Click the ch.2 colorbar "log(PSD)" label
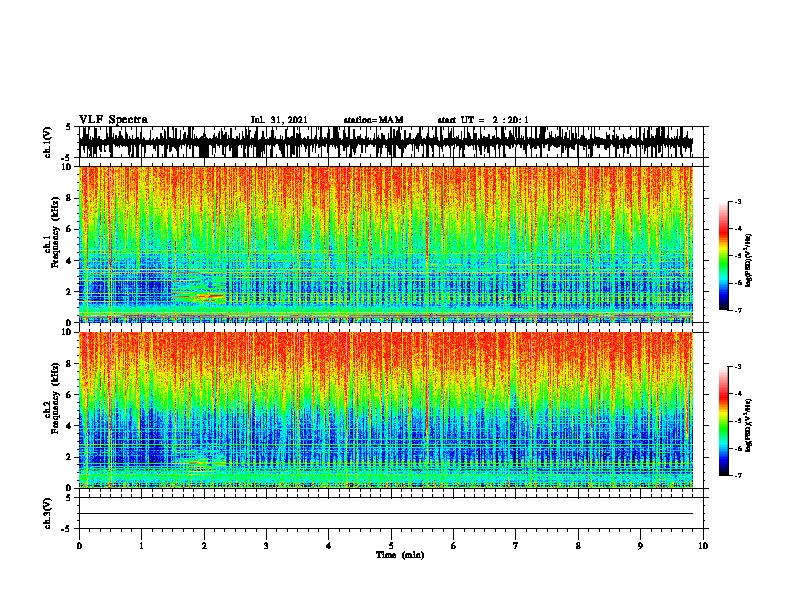The width and height of the screenshot is (792, 612). coord(749,425)
